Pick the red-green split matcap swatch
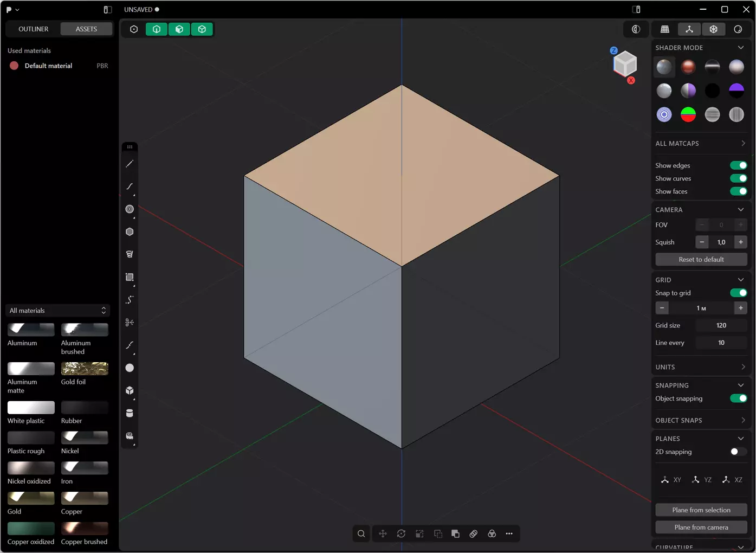The height and width of the screenshot is (553, 756). [688, 114]
